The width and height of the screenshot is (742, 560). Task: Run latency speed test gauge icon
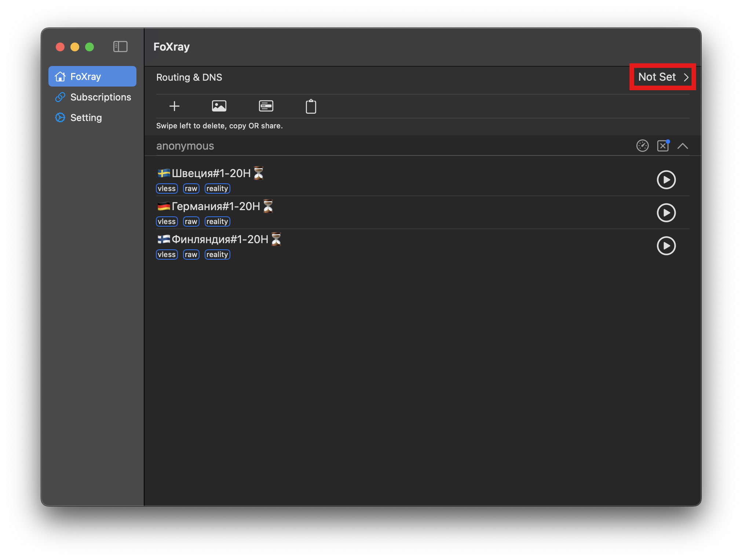click(642, 146)
